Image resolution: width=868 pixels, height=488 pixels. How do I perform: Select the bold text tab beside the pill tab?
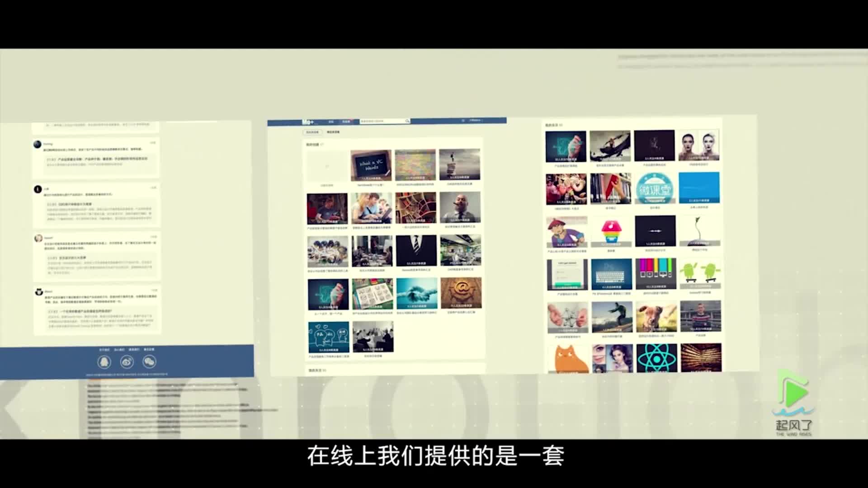click(333, 132)
